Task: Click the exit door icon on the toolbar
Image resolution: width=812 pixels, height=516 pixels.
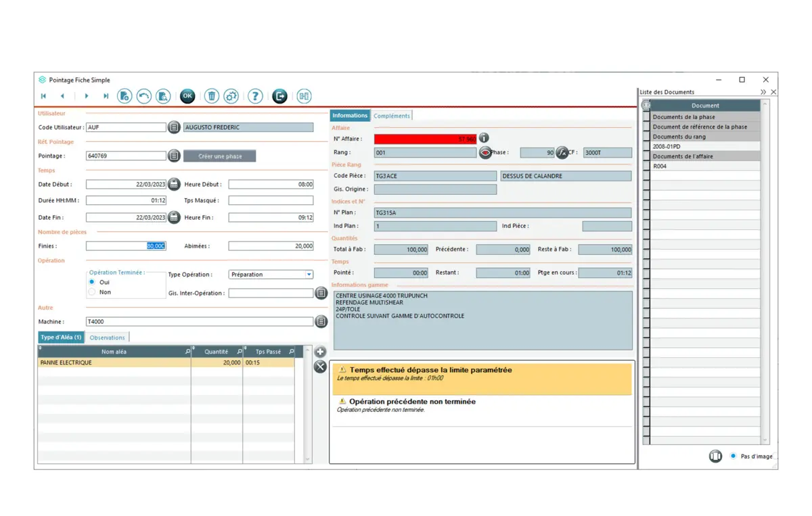Action: pos(279,96)
